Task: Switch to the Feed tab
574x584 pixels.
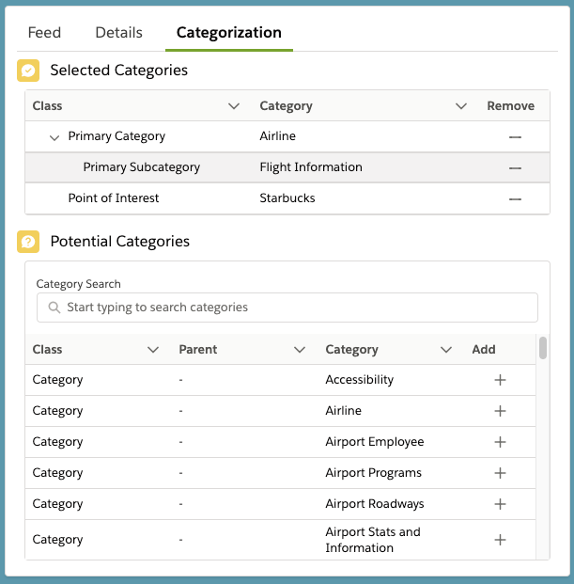Action: (44, 32)
